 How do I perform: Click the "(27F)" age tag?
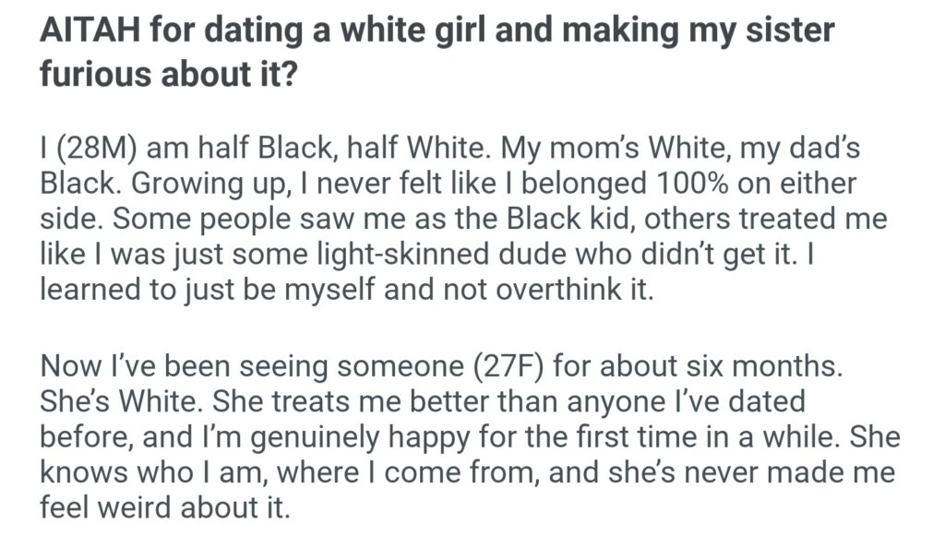517,366
